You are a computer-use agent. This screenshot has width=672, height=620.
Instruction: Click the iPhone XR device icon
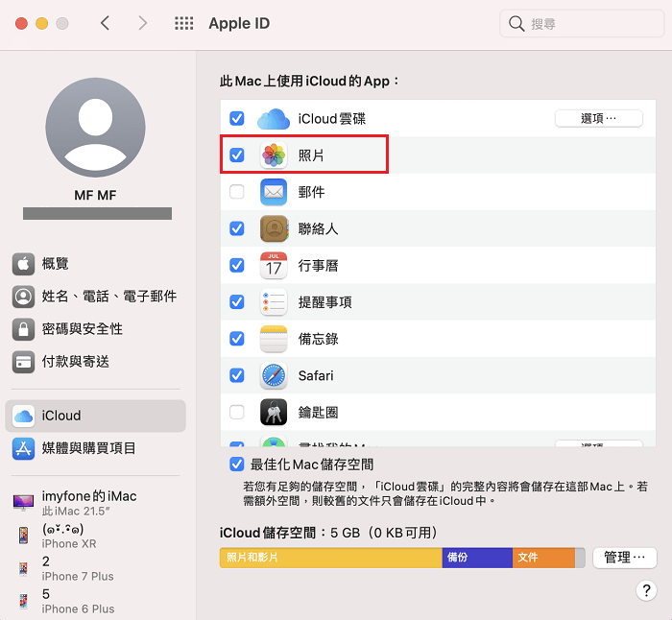coord(24,536)
